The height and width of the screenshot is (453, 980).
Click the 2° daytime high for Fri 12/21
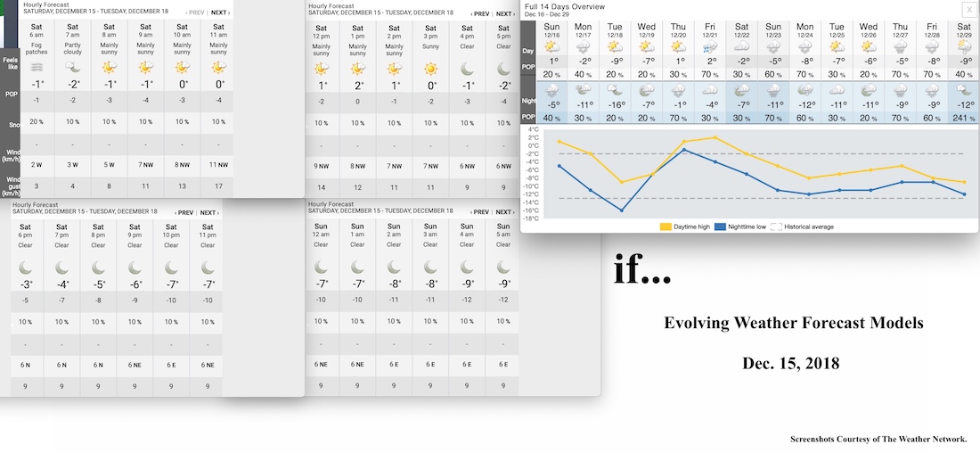tap(710, 62)
